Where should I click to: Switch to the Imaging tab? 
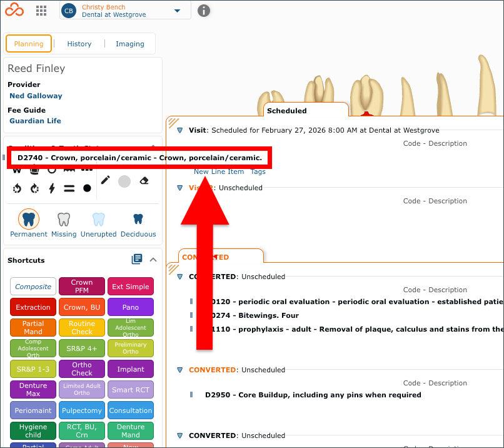click(x=130, y=44)
